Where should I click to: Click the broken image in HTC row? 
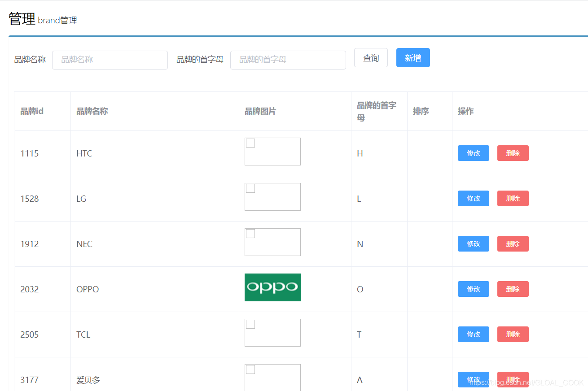pos(272,152)
